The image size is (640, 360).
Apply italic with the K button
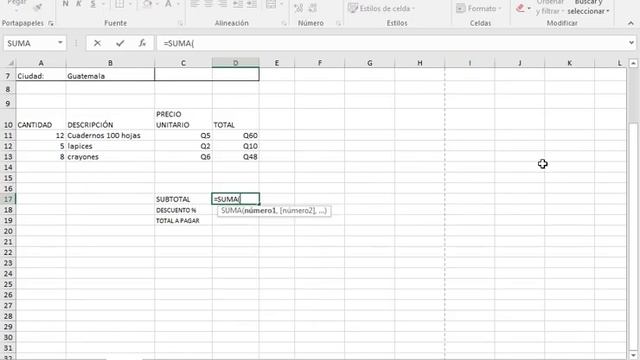79,4
